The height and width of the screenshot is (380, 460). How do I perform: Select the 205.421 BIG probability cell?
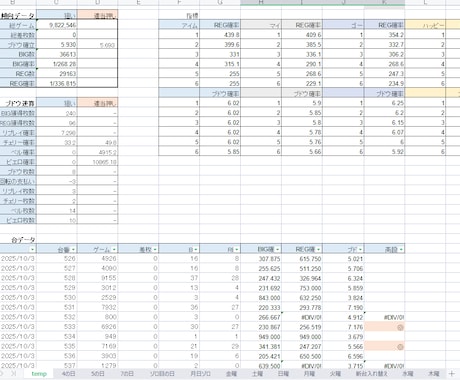pyautogui.click(x=261, y=356)
